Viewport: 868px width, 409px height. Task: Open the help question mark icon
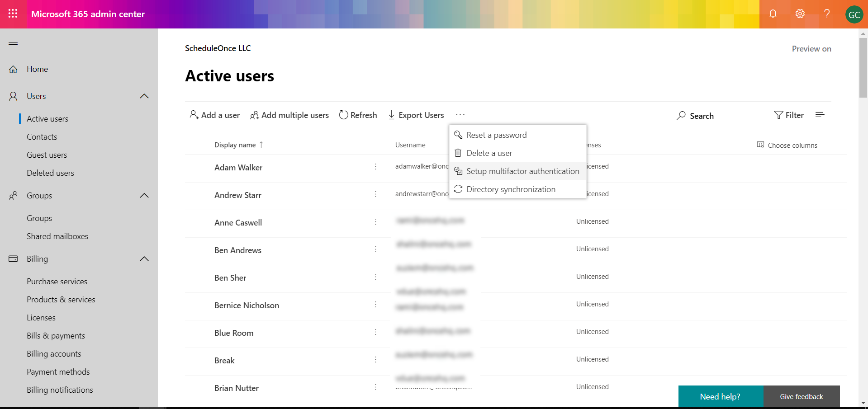coord(827,14)
